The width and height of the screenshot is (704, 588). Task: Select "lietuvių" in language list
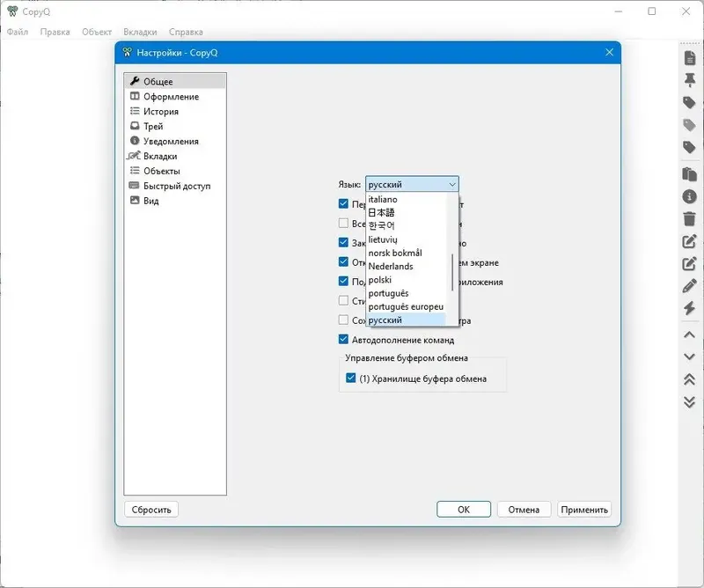407,239
